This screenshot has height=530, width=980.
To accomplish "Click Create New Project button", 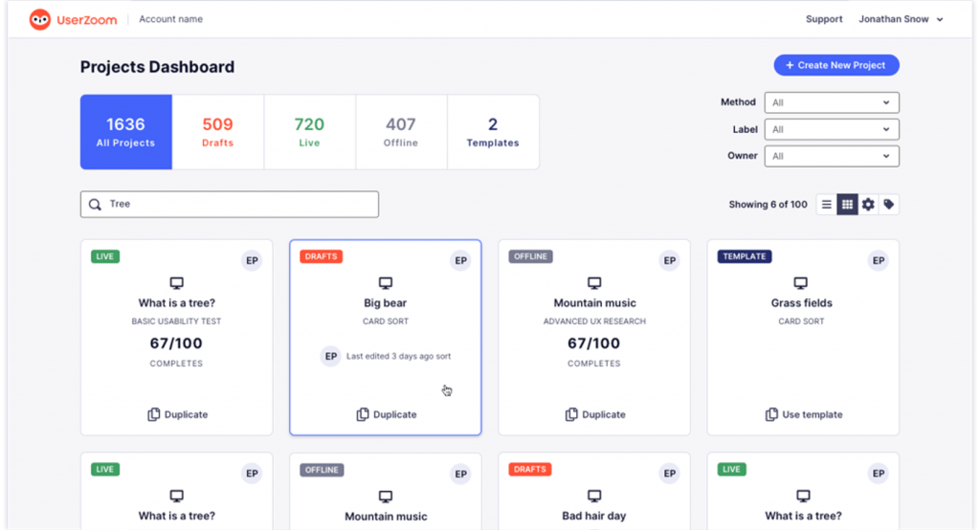I will pos(836,65).
